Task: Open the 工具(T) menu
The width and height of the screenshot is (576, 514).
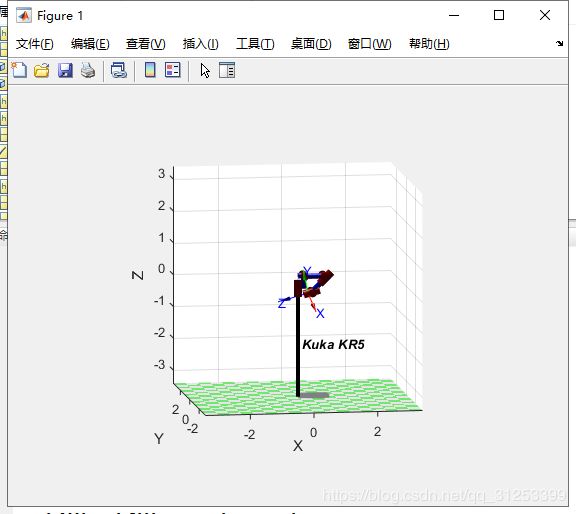Action: (x=255, y=44)
